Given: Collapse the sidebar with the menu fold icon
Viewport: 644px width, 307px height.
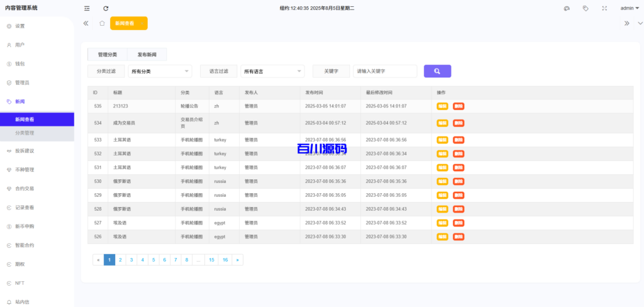Looking at the screenshot, I should click(87, 8).
